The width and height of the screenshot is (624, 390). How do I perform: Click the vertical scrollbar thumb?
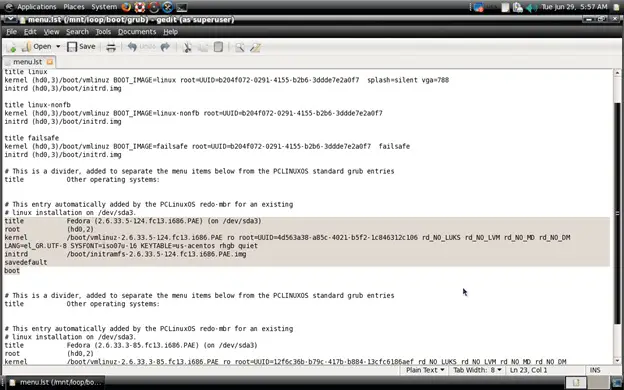617,213
